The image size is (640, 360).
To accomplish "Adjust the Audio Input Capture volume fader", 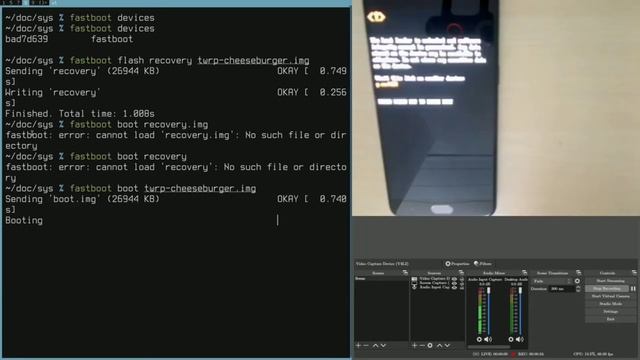I will (x=489, y=290).
